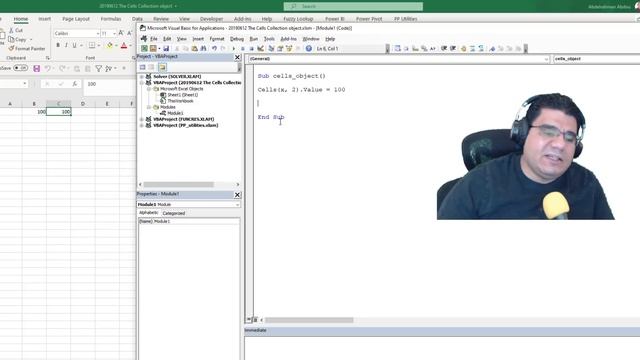Click Toggle Folders icon in Project panel
The height and width of the screenshot is (360, 640).
(162, 67)
